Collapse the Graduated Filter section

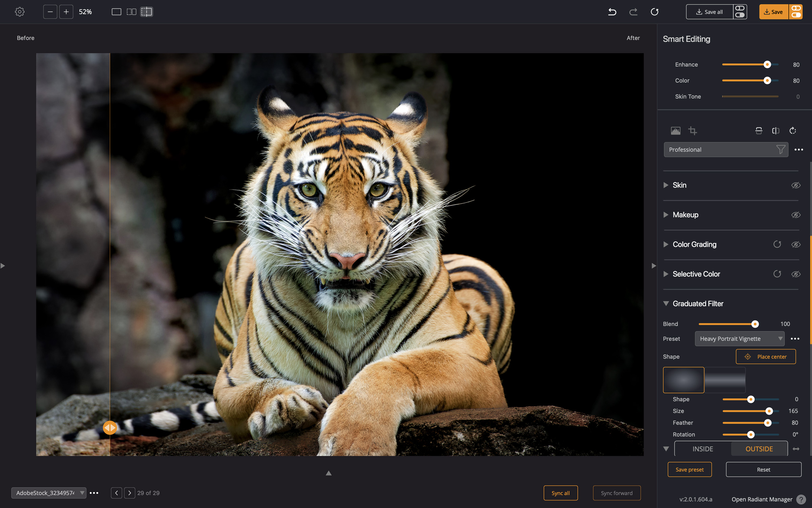click(x=666, y=303)
